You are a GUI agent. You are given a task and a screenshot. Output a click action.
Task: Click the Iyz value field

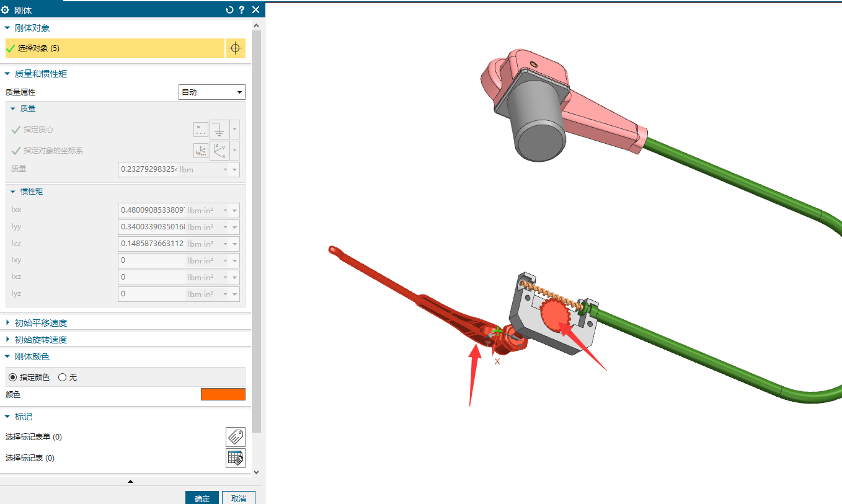click(152, 294)
